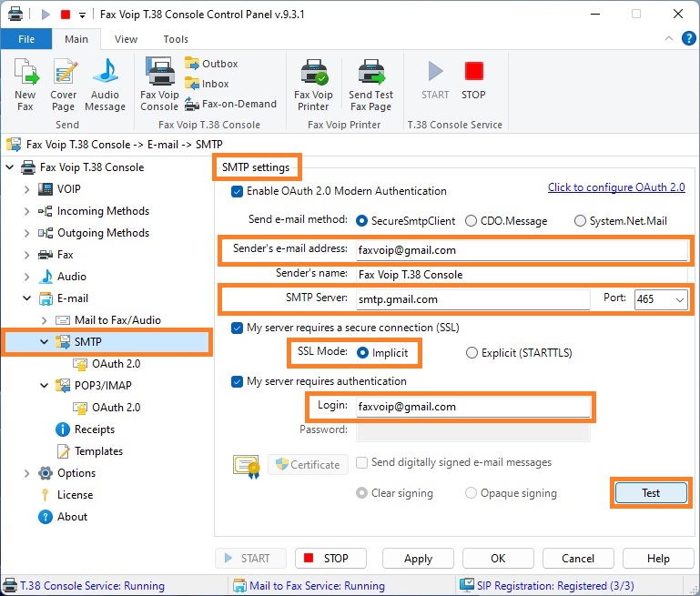Expand the Options node
This screenshot has width=700, height=596.
(x=26, y=473)
